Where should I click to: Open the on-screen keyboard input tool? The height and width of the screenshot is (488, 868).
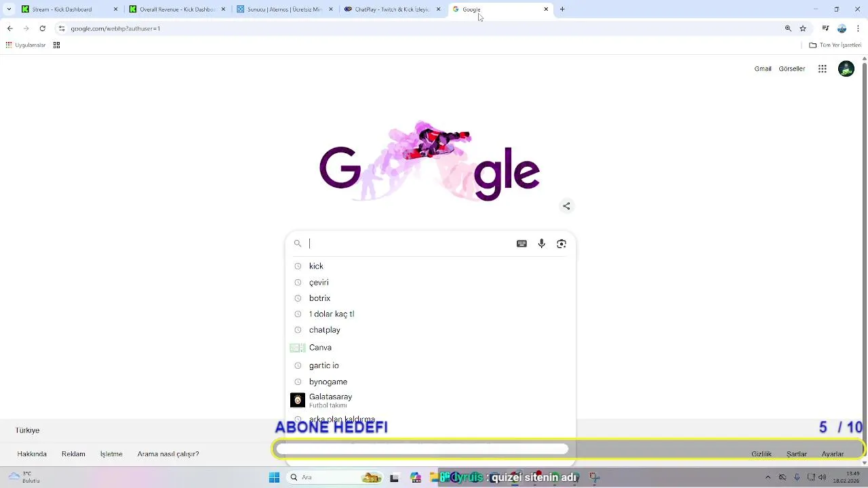tap(521, 244)
